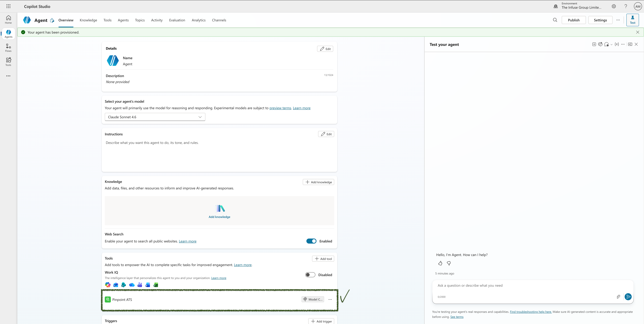Image resolution: width=644 pixels, height=324 pixels.
Task: Switch to the Evaluation tab
Action: pyautogui.click(x=177, y=20)
